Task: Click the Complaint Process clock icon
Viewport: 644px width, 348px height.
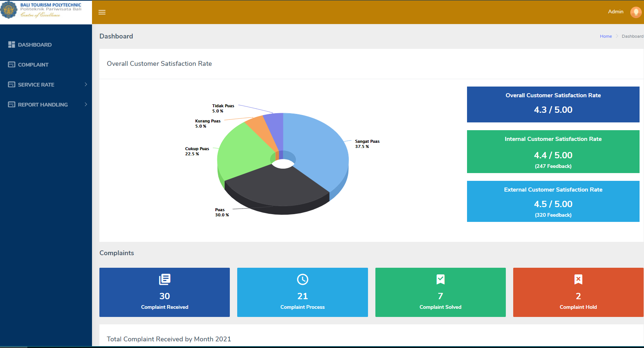Action: 302,279
